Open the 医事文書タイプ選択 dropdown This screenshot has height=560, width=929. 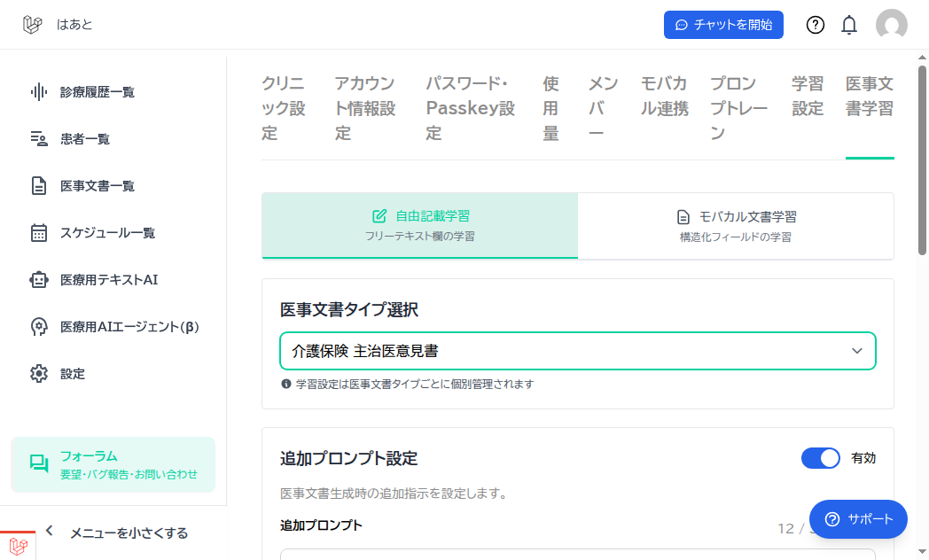pos(577,351)
